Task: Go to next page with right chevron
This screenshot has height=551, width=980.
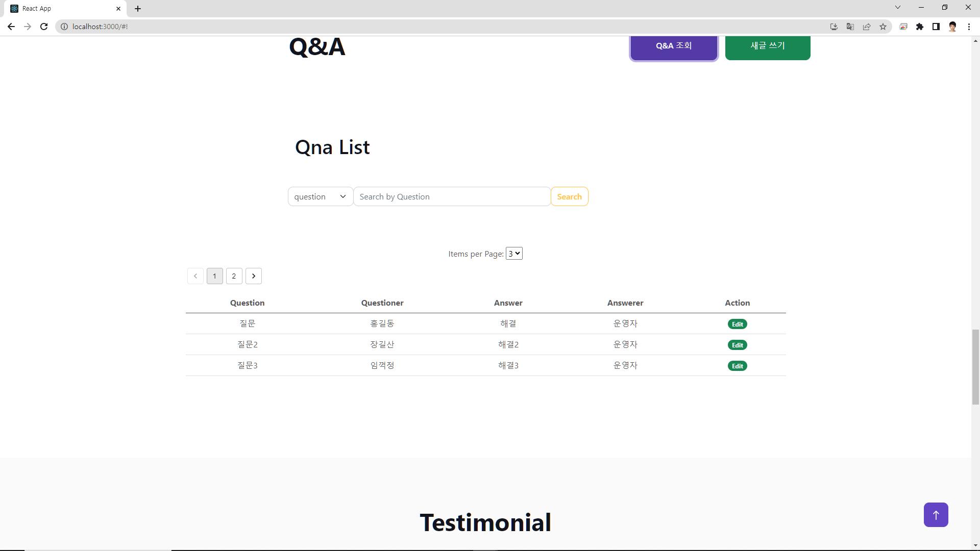Action: tap(254, 276)
